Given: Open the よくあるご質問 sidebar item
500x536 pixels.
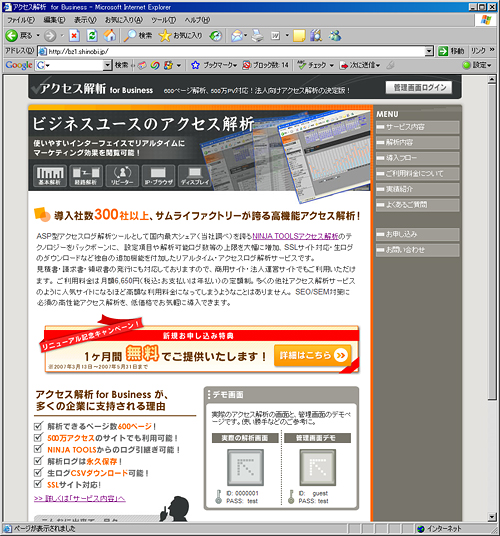Looking at the screenshot, I should [417, 205].
